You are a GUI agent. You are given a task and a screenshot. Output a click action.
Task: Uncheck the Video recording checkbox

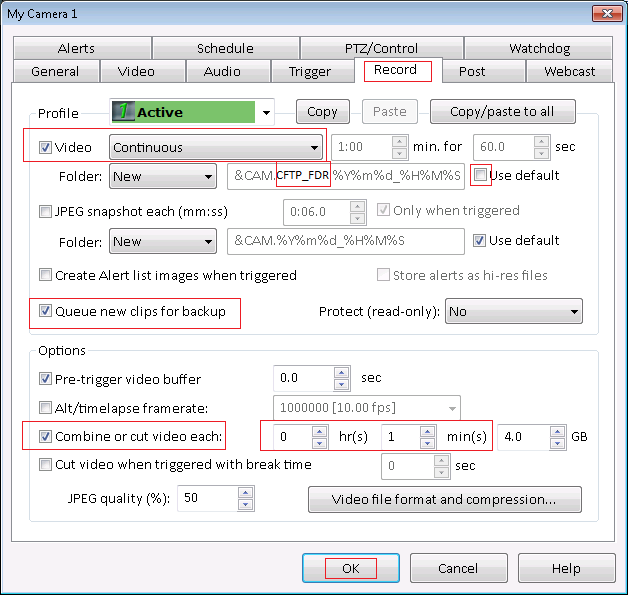[45, 147]
